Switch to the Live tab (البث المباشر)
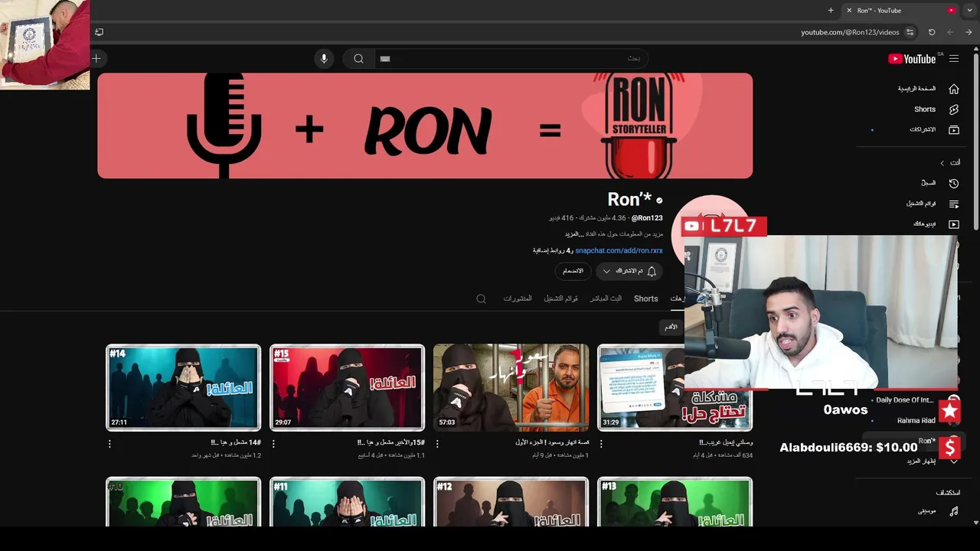 [606, 298]
